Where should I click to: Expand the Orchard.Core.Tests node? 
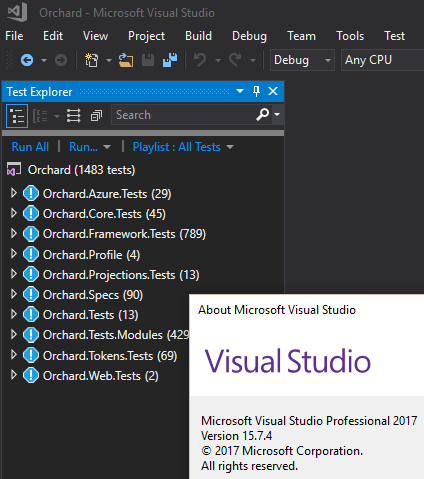(x=14, y=213)
